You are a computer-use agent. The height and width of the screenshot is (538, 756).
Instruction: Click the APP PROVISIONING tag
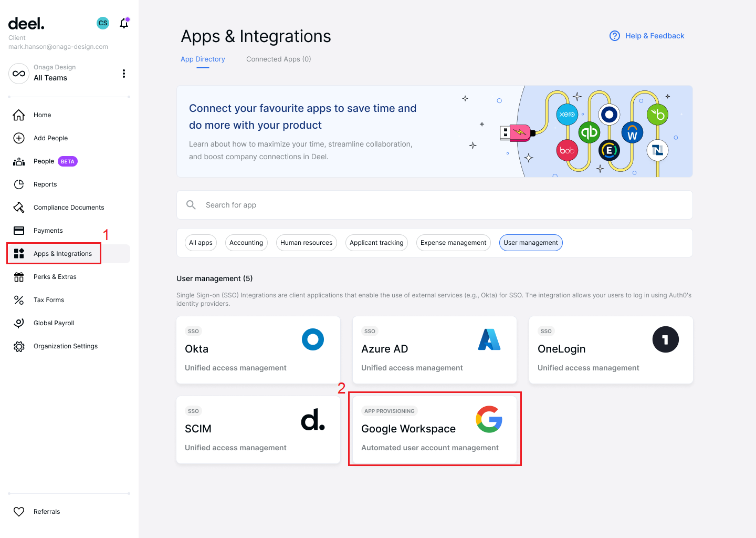pos(390,411)
